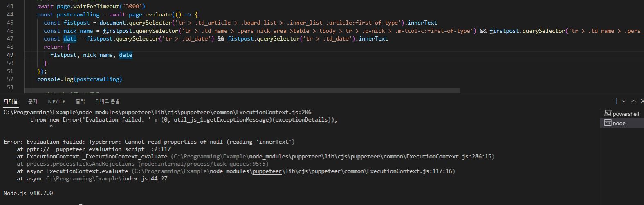Viewport: 644px width, 205px height.
Task: Maximize the panel with the up chevron
Action: pos(633,101)
